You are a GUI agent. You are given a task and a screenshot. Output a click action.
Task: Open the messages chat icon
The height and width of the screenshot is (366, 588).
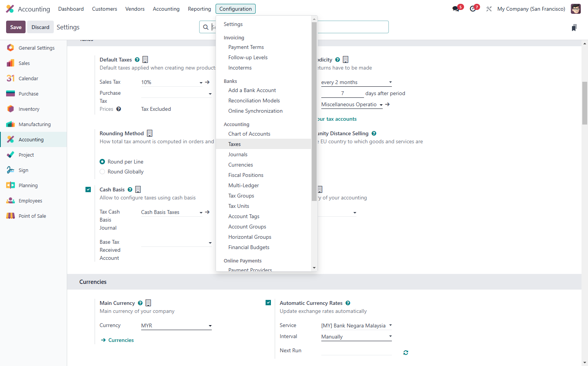click(x=456, y=9)
